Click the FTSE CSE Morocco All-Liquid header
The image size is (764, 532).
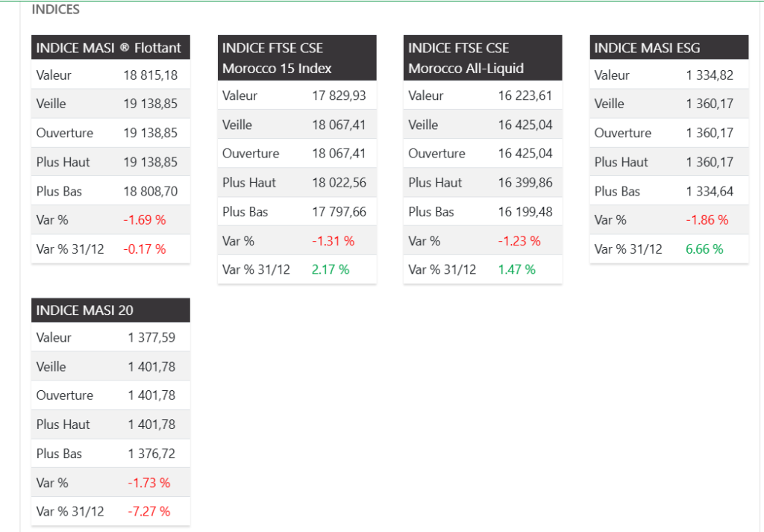[x=482, y=58]
